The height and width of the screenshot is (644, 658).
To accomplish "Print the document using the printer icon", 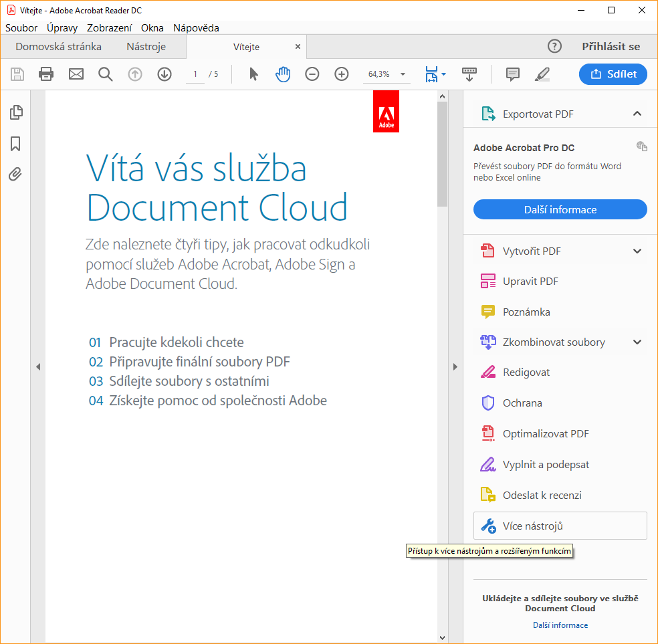I will tap(46, 74).
